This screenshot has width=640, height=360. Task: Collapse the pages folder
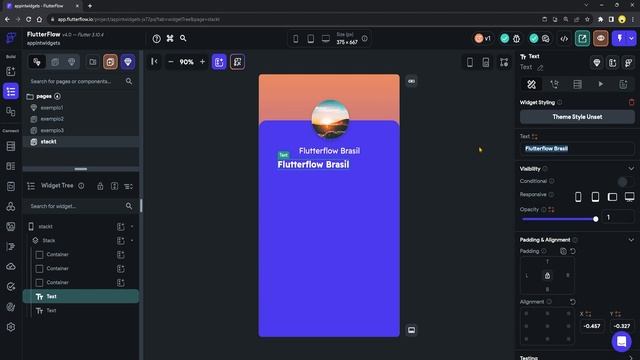(x=30, y=97)
